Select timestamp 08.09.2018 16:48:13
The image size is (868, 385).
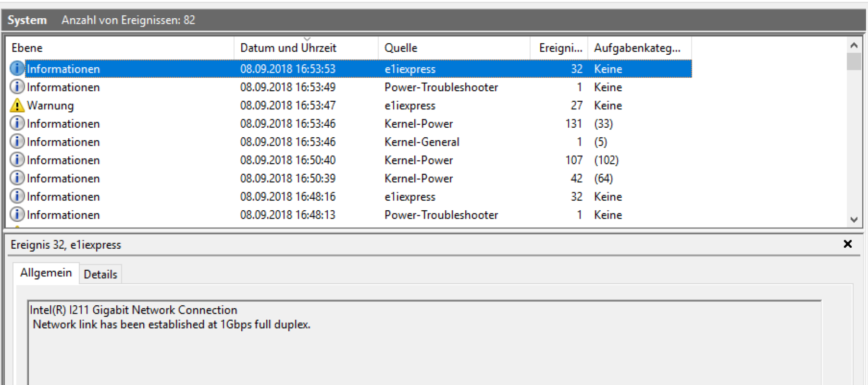click(288, 215)
